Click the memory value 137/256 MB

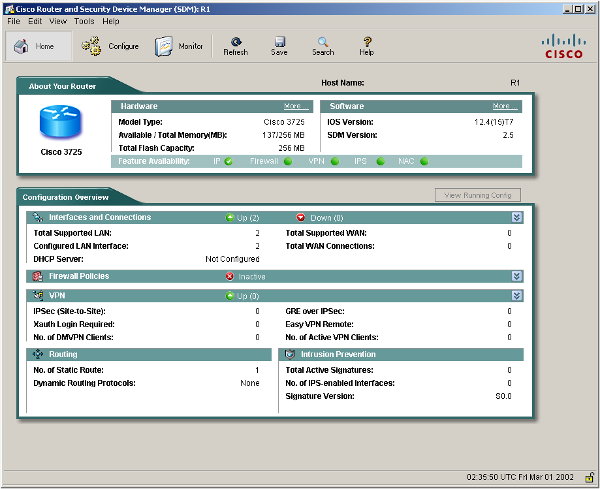click(x=283, y=135)
